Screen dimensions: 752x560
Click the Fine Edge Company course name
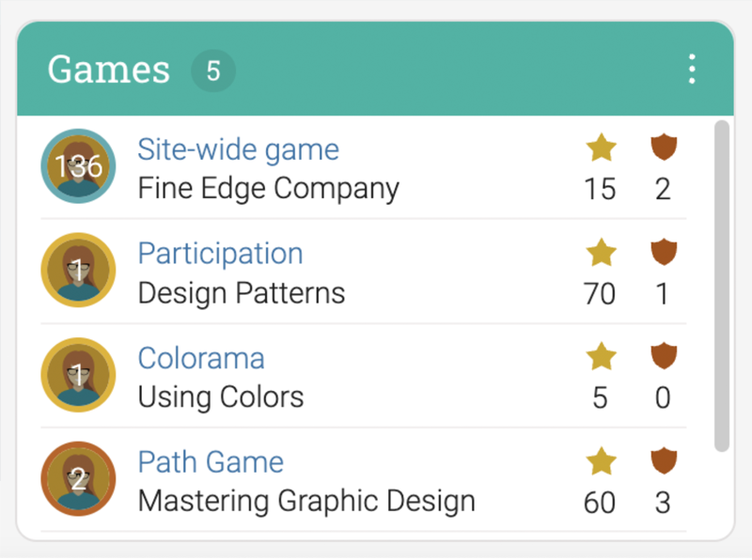pos(267,188)
